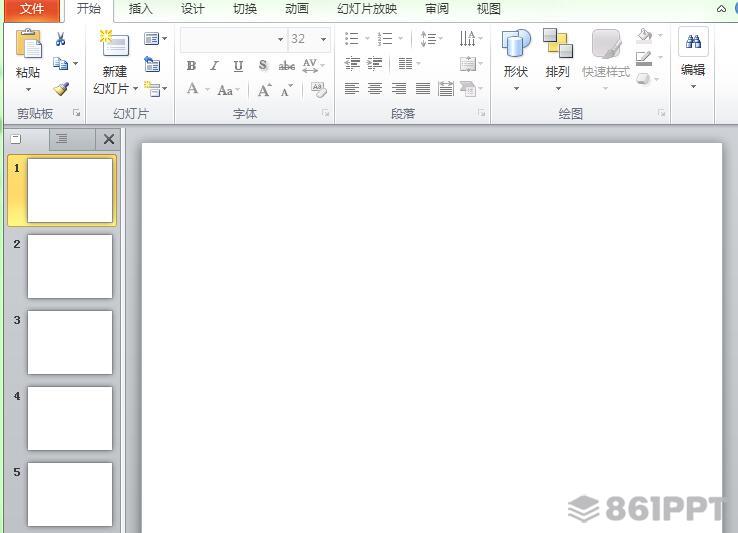738x533 pixels.
Task: Click the Shape Fill paint bucket
Action: click(x=644, y=35)
